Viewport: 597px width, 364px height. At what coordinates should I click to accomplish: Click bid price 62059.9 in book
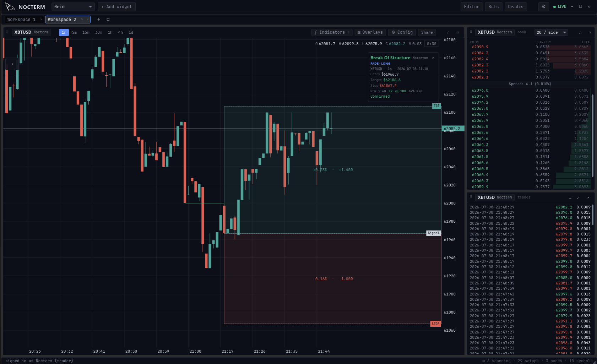tap(480, 187)
